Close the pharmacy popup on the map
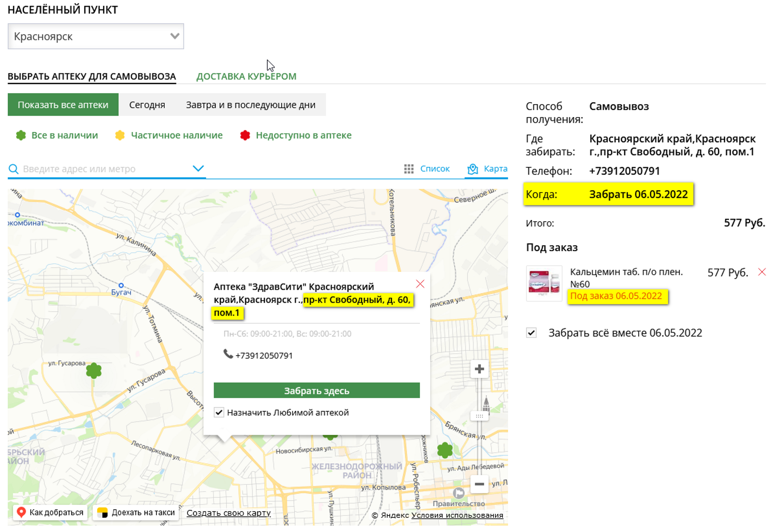Image resolution: width=775 pixels, height=532 pixels. point(420,284)
